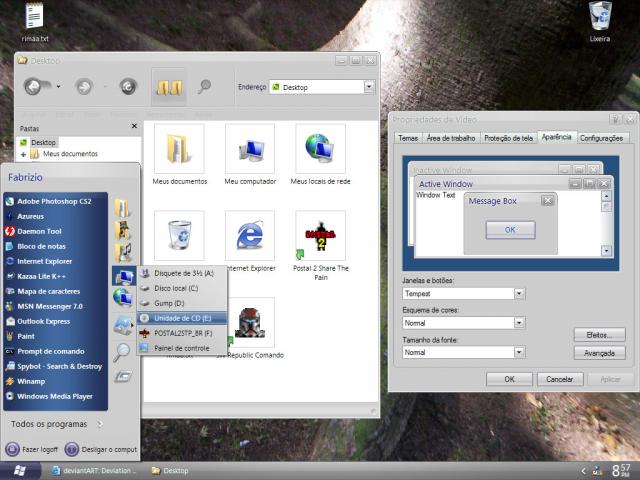Viewport: 640px width, 480px height.
Task: Click the taskbar clock
Action: pos(621,471)
